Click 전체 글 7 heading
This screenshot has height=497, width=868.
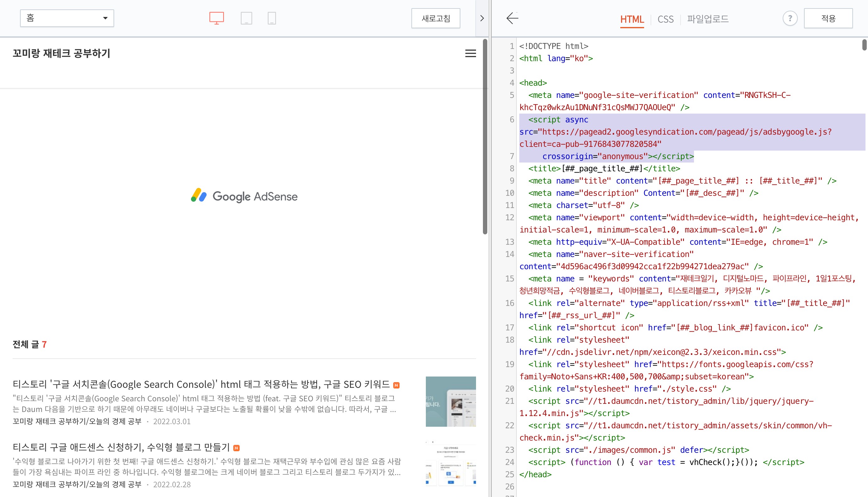(30, 345)
